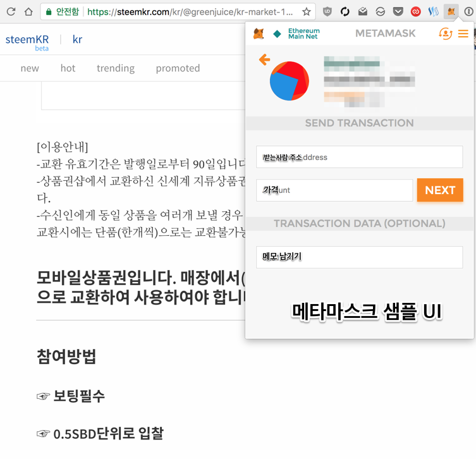Click the 보팅필수 line
Image resolution: width=476 pixels, height=459 pixels.
point(71,396)
